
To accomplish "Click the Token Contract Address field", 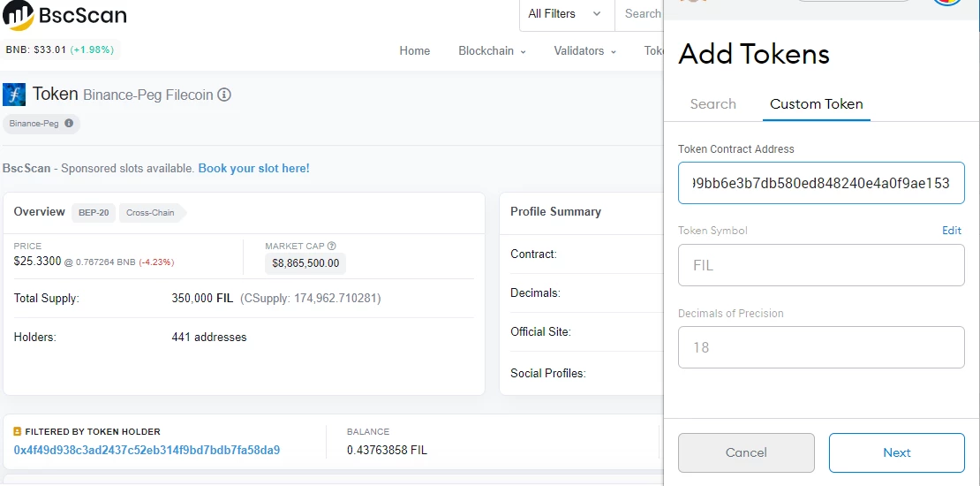I will (x=821, y=183).
